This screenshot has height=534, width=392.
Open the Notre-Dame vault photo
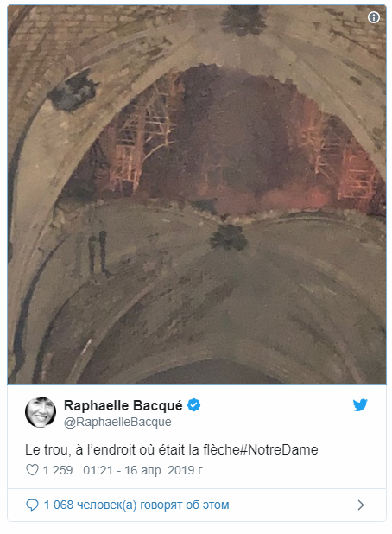pyautogui.click(x=197, y=194)
